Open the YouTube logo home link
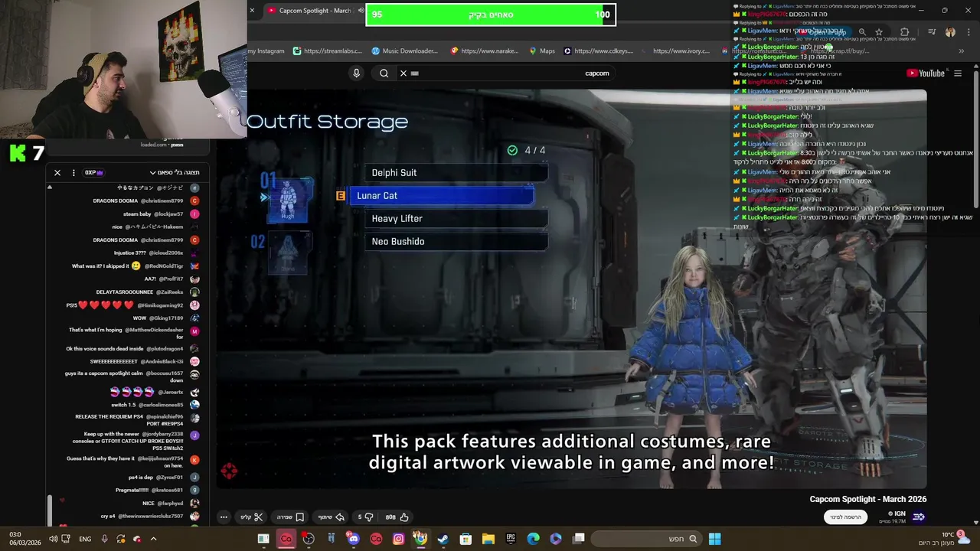 click(x=926, y=73)
